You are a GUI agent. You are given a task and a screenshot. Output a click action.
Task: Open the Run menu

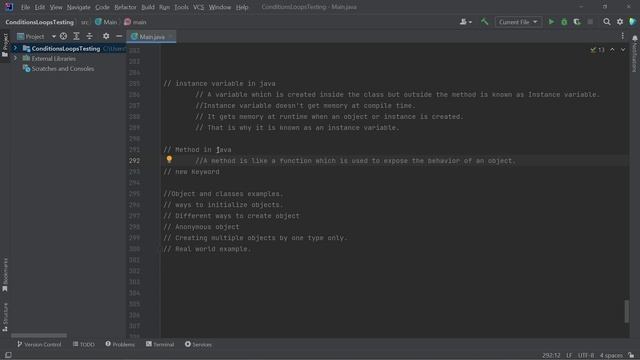tap(164, 7)
